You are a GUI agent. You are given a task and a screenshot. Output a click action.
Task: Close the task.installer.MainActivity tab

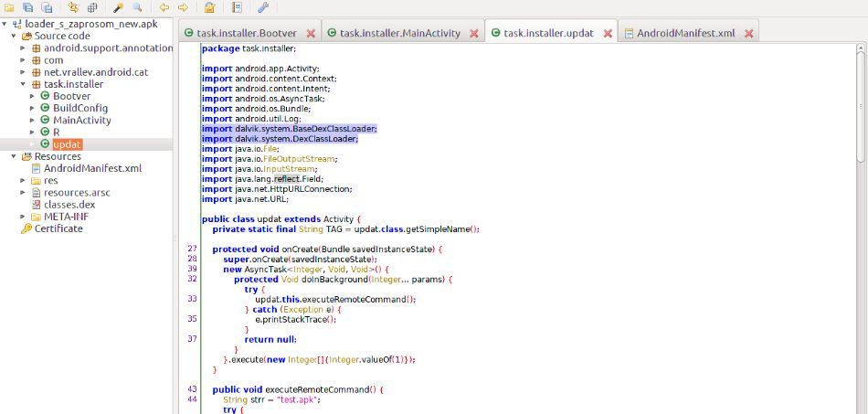click(x=474, y=34)
